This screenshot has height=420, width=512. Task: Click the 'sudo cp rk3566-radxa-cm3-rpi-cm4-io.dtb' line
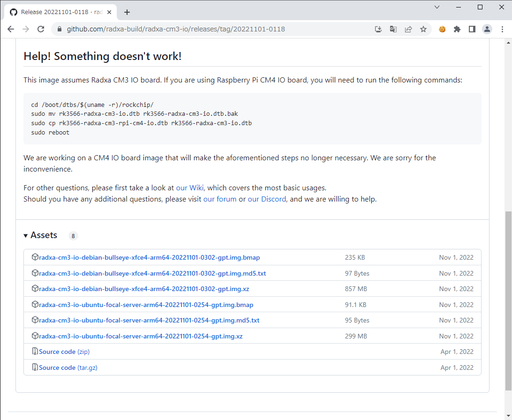point(142,123)
